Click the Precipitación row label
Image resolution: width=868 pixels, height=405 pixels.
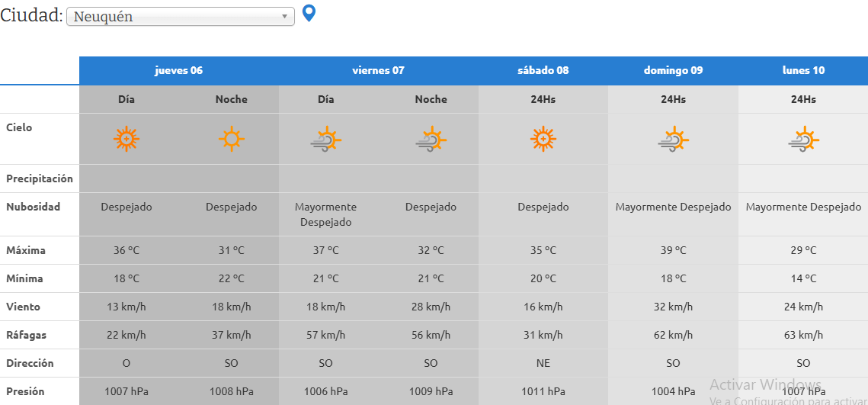coord(40,178)
